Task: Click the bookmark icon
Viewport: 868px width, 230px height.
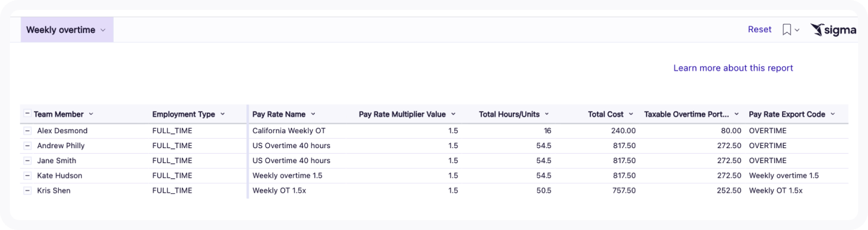Action: pyautogui.click(x=786, y=30)
